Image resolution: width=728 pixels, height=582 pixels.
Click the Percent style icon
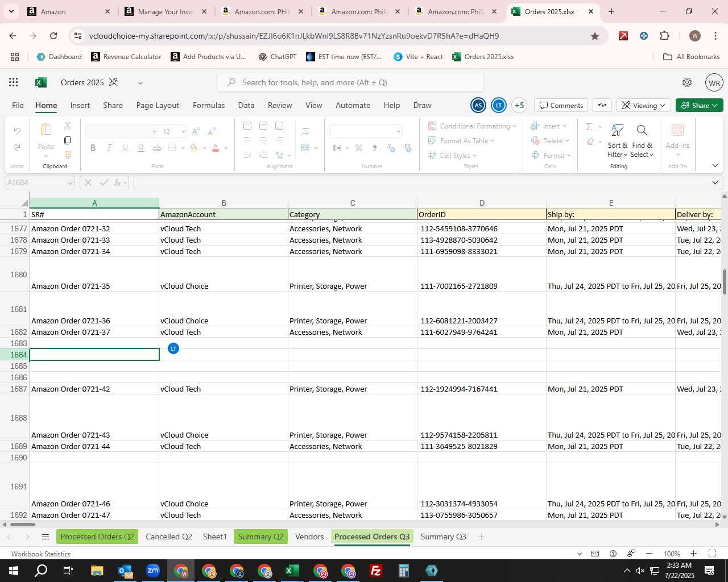pos(359,148)
